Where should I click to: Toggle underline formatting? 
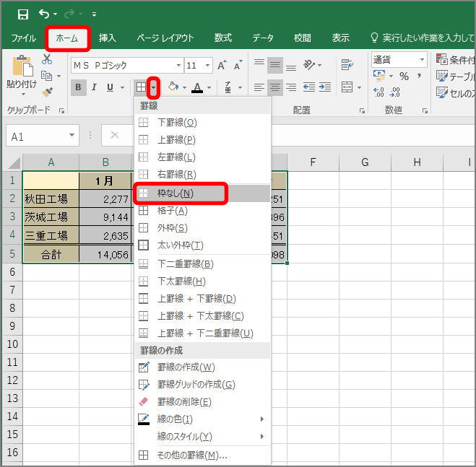click(111, 87)
